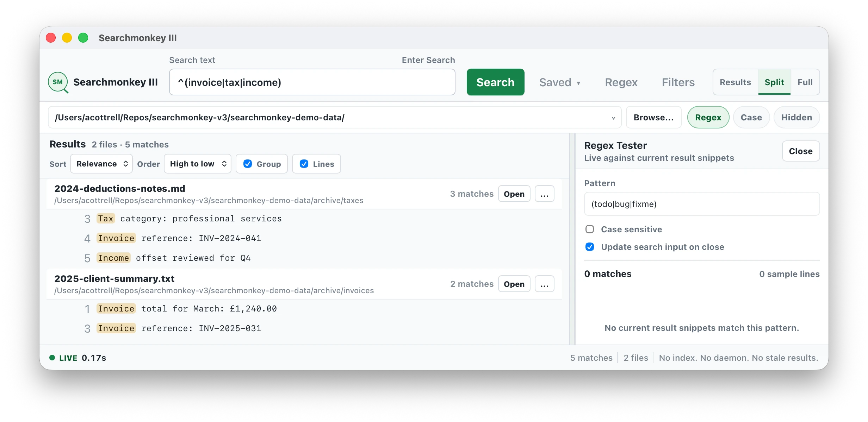The image size is (868, 422).
Task: Click '2 files' in the status bar
Action: 636,358
